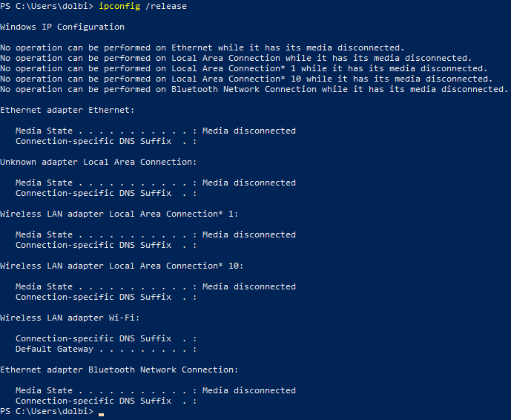
Task: Click 'Media State' under the Bluetooth Network Connection adapter
Action: 44,390
